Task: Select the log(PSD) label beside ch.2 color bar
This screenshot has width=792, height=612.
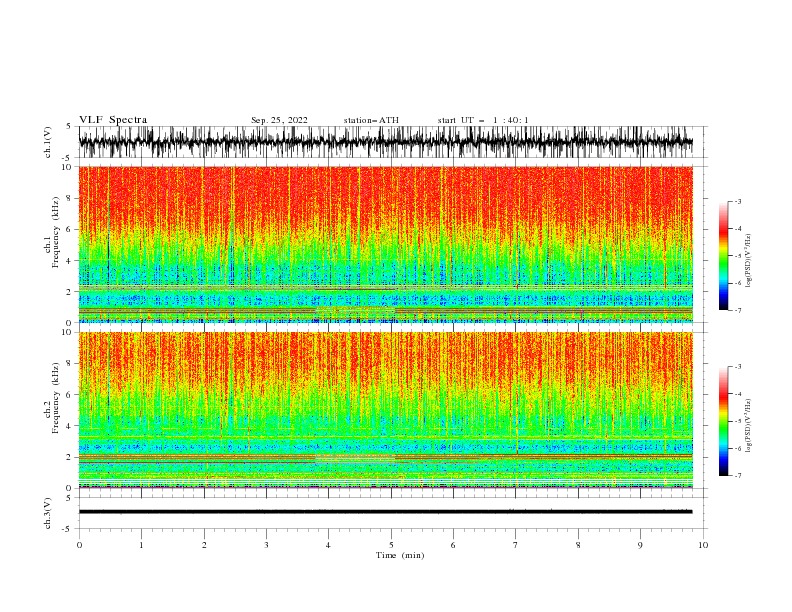Action: [749, 425]
